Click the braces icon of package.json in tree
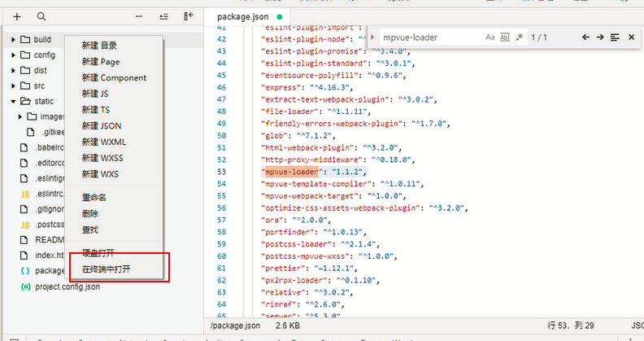Screen dimensions: 644x341 25,271
